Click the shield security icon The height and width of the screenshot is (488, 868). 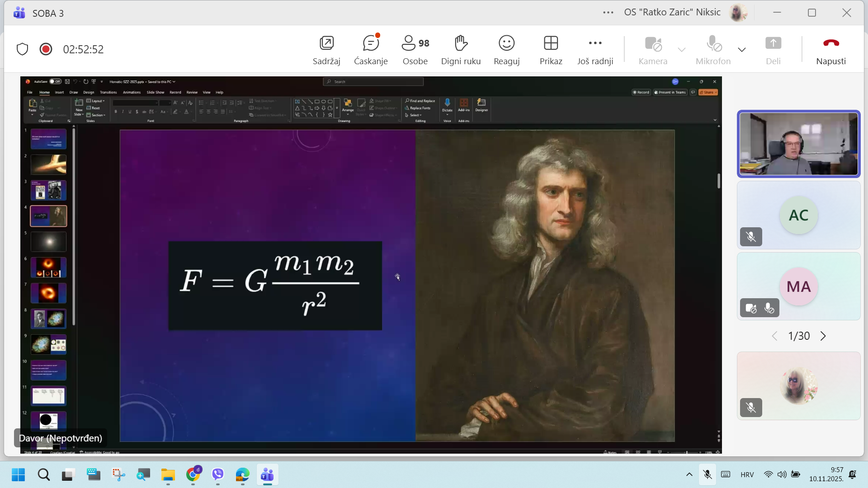[22, 49]
